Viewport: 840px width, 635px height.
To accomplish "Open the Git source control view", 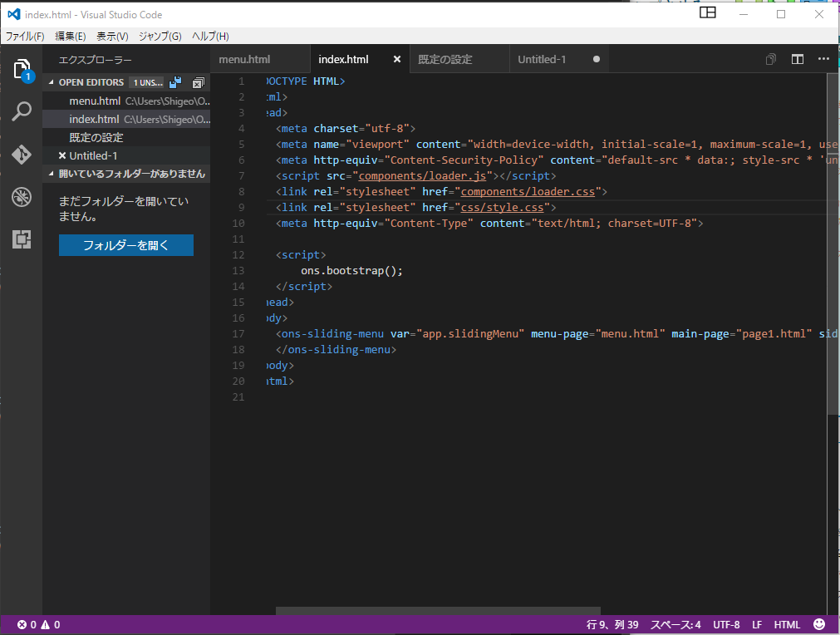I will coord(22,155).
